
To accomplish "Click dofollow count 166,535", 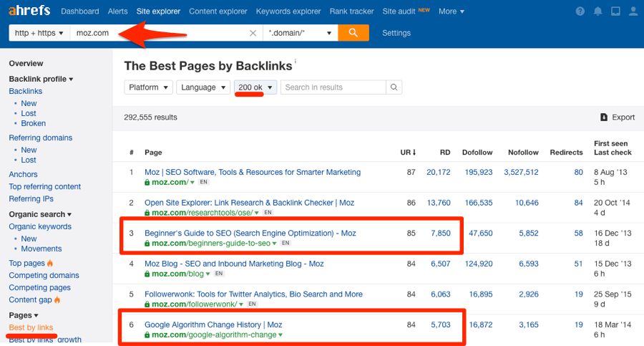I will tap(479, 203).
